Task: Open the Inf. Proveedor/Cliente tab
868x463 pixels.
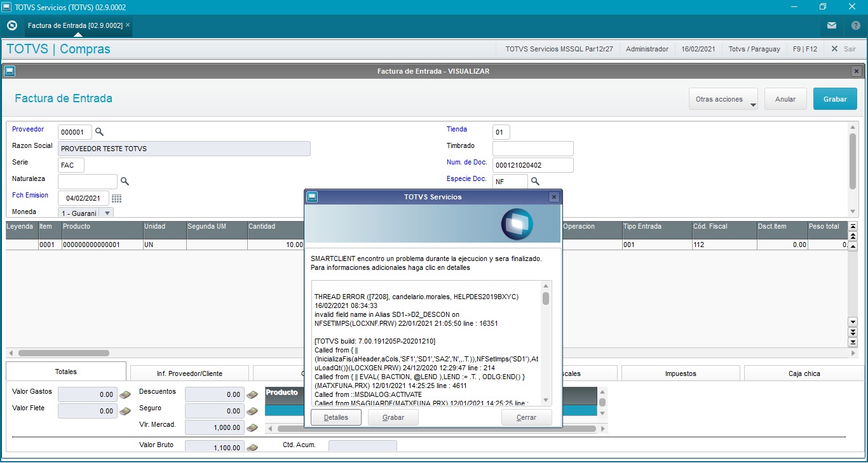Action: [189, 373]
